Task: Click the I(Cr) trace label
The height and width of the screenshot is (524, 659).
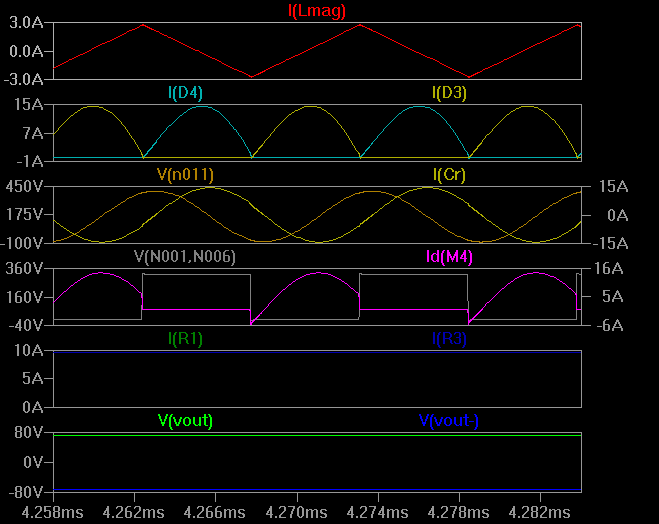Action: point(449,175)
